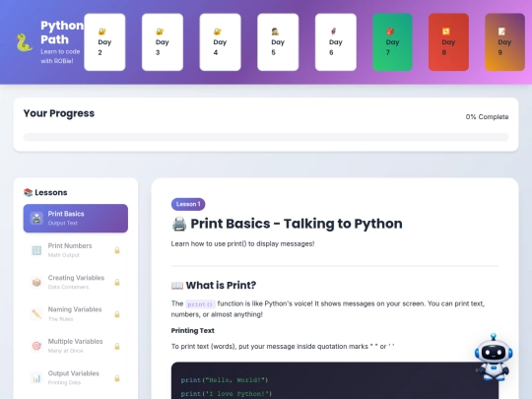The width and height of the screenshot is (532, 399).
Task: Click the emoji icon on Day 6
Action: pyautogui.click(x=333, y=32)
